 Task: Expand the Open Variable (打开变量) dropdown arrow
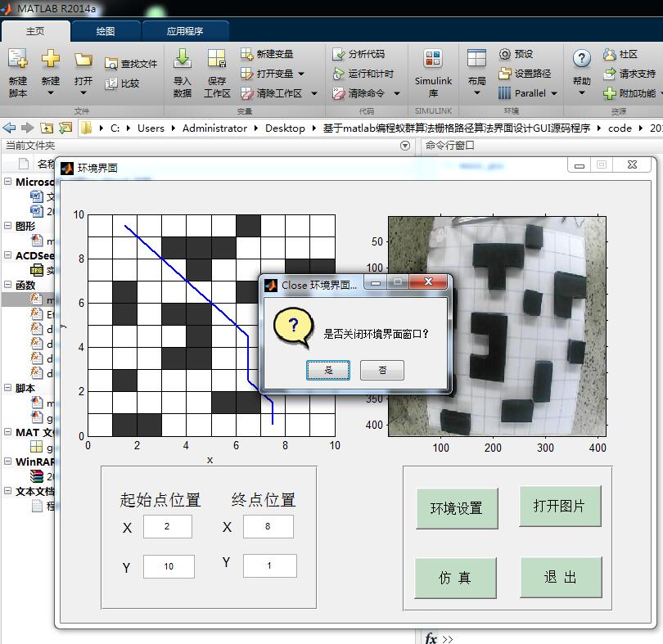(301, 74)
